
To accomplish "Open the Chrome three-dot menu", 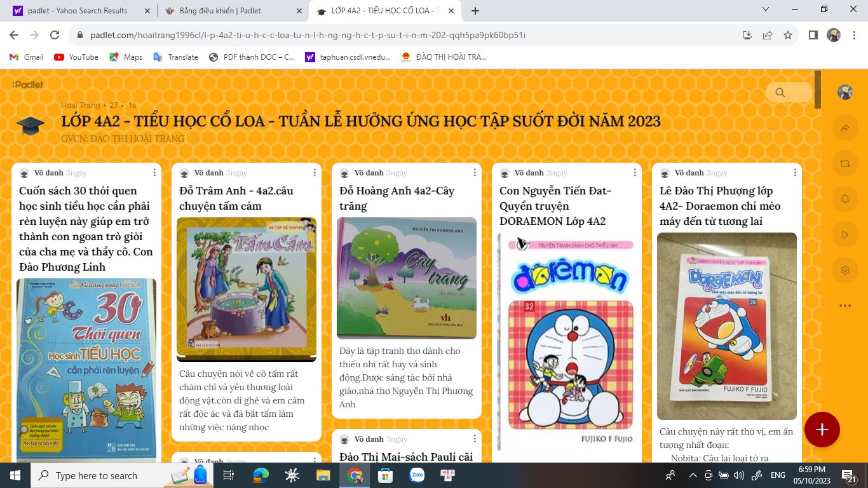I will click(x=854, y=35).
